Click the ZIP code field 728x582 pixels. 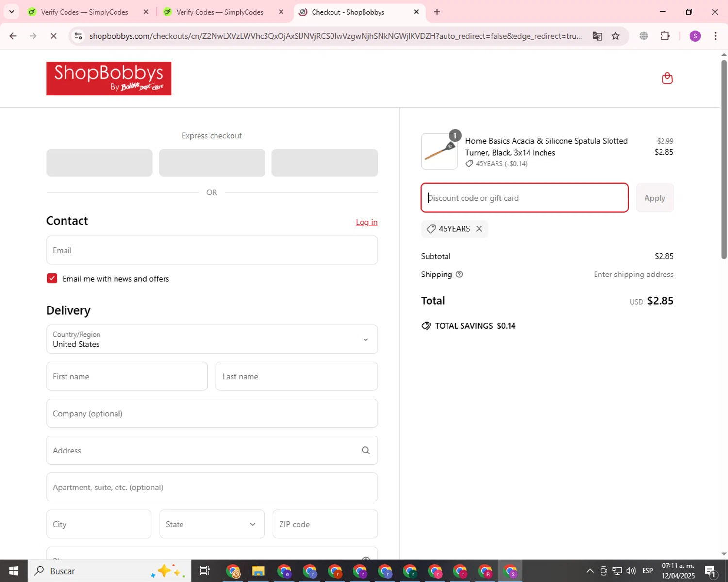tap(325, 524)
